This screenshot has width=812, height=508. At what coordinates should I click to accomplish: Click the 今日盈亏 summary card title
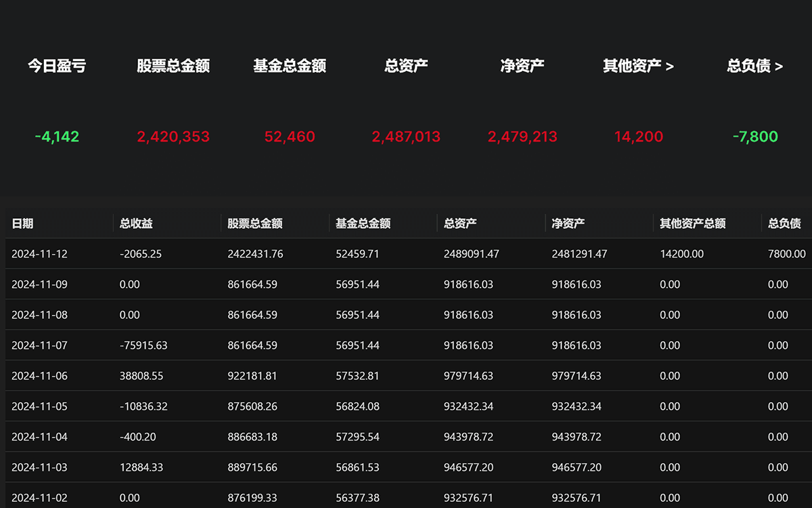[x=57, y=66]
